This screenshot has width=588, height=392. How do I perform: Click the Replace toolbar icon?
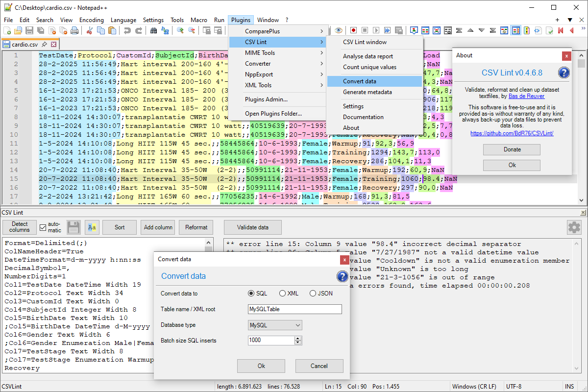point(165,30)
